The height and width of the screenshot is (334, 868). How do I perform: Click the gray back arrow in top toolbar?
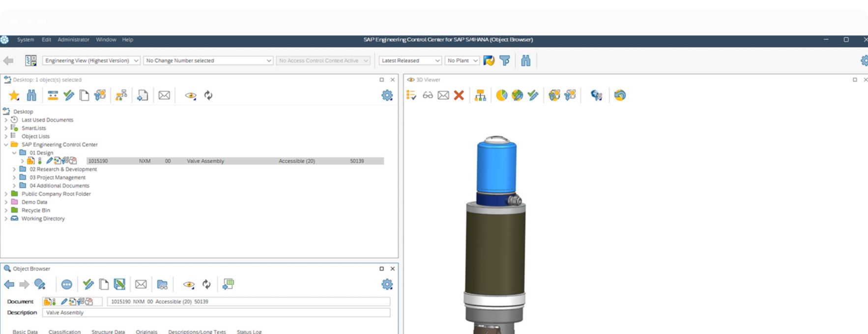pos(8,60)
